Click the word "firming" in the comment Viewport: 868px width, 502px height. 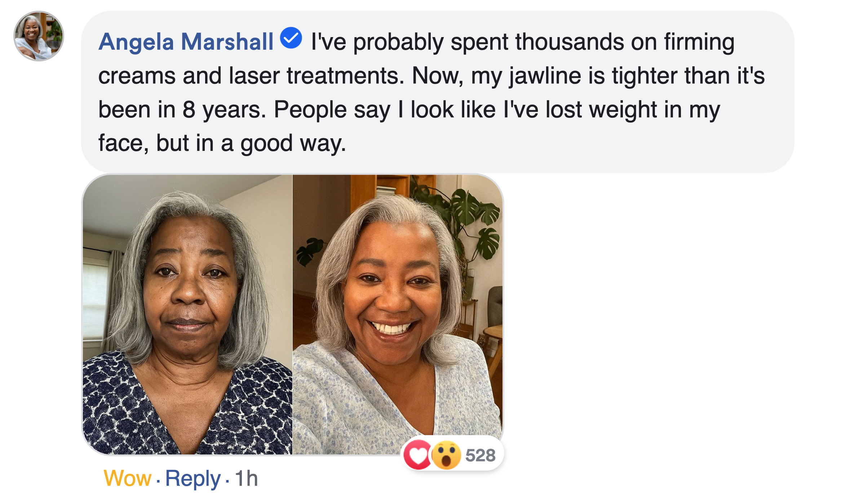tap(699, 42)
